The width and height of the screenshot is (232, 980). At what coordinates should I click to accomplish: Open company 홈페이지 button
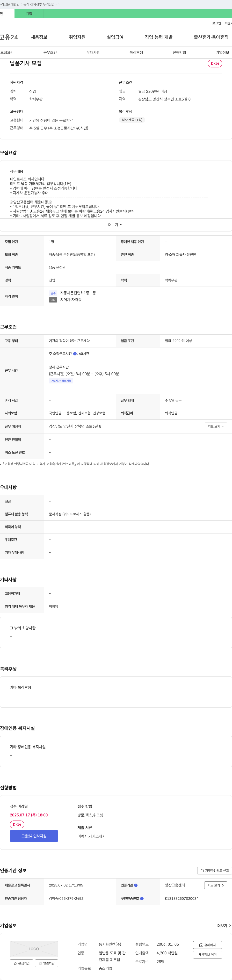click(207, 945)
